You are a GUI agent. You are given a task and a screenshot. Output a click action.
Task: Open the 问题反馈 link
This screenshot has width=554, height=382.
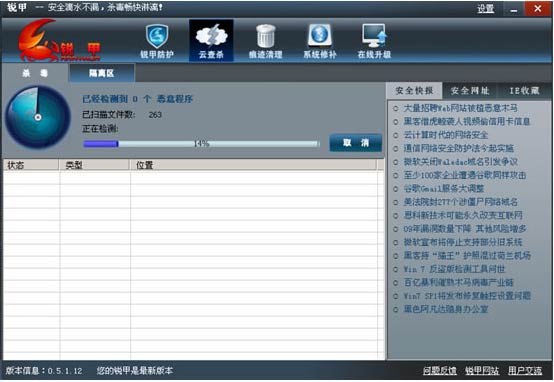pos(440,371)
